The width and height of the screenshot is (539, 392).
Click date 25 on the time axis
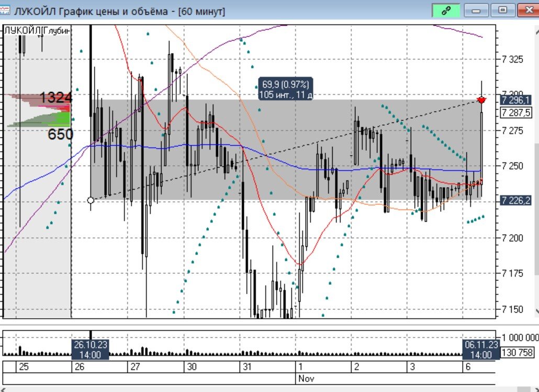(24, 366)
